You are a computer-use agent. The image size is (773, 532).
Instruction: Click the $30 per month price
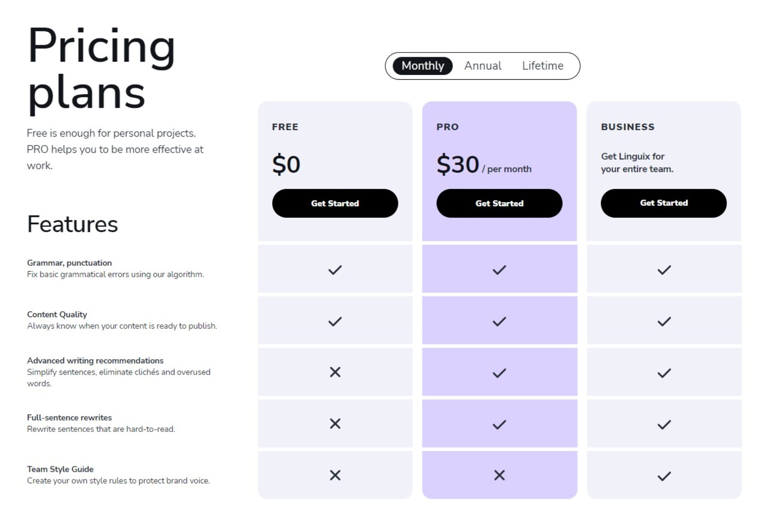[x=484, y=165]
